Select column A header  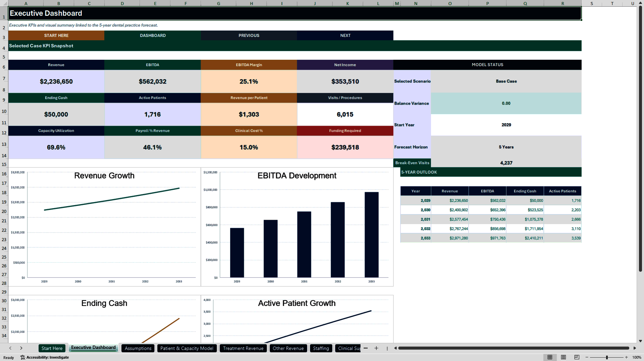click(26, 3)
